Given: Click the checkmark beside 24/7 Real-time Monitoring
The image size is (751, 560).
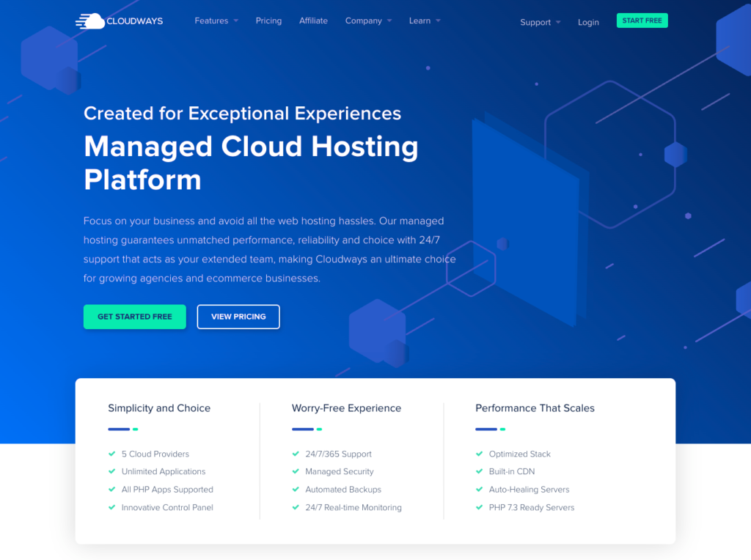Looking at the screenshot, I should (296, 507).
